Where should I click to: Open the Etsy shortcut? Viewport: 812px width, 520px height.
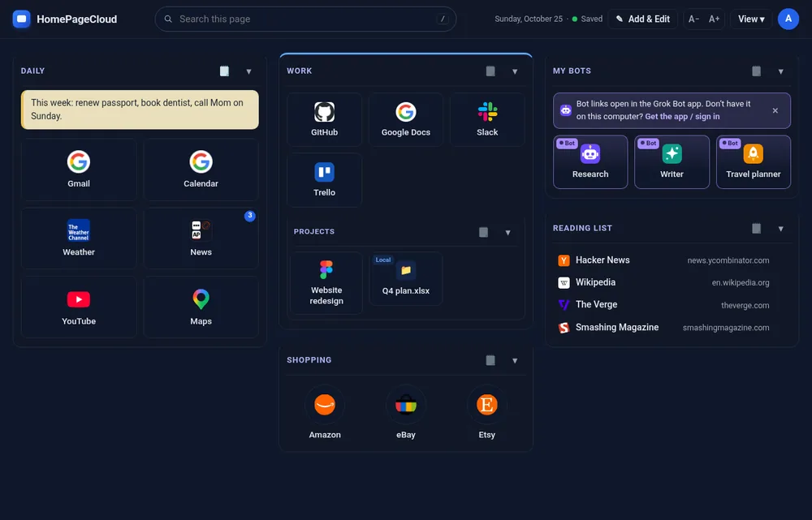[x=486, y=412]
